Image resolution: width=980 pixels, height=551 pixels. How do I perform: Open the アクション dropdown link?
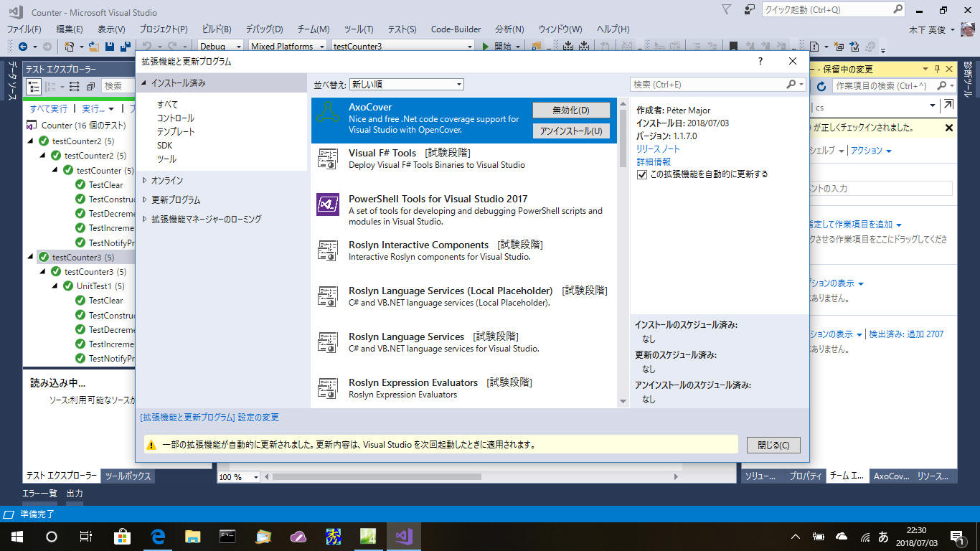click(871, 151)
